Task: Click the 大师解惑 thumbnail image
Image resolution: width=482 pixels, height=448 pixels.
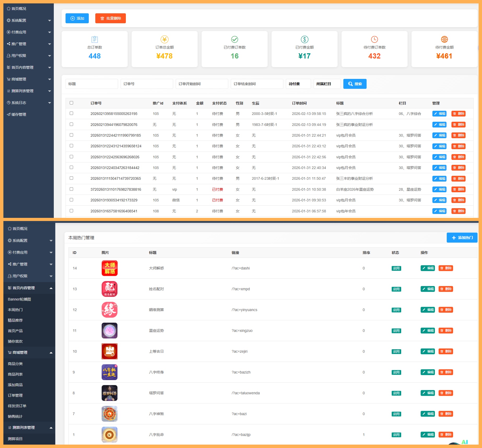Action: pyautogui.click(x=109, y=268)
